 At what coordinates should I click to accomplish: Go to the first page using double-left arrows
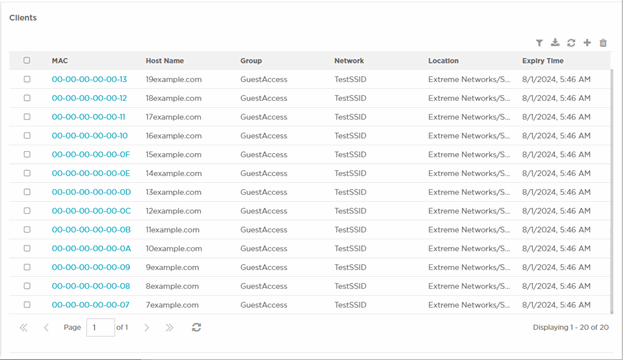click(23, 328)
